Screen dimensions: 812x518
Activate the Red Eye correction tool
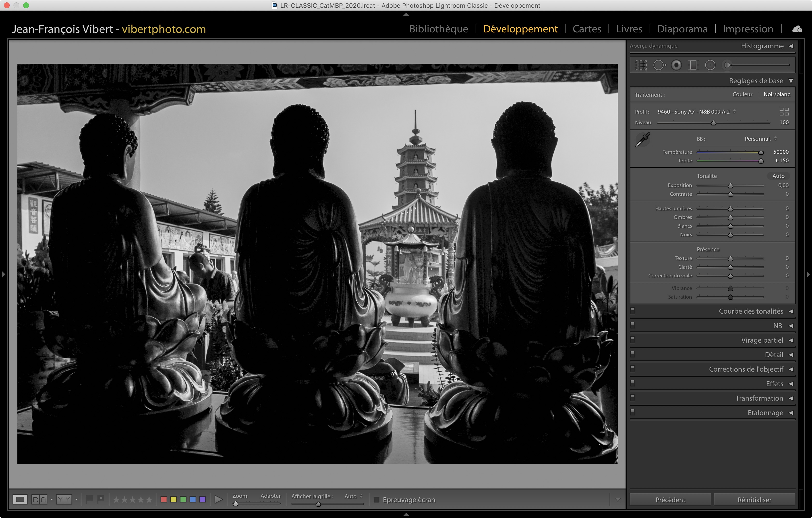pos(676,65)
